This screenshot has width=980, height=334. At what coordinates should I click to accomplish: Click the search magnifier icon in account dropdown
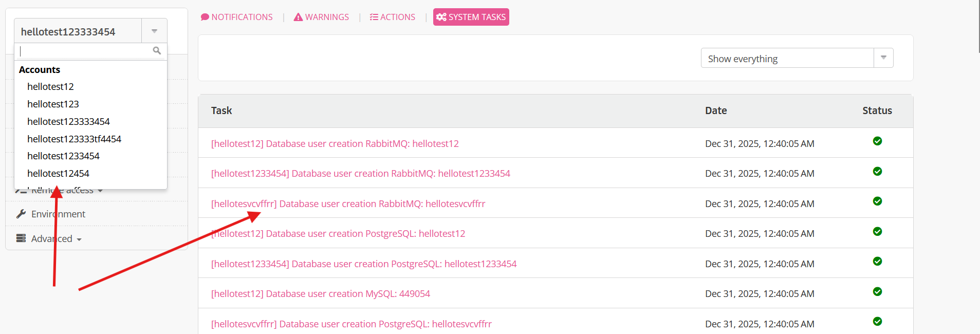(157, 51)
